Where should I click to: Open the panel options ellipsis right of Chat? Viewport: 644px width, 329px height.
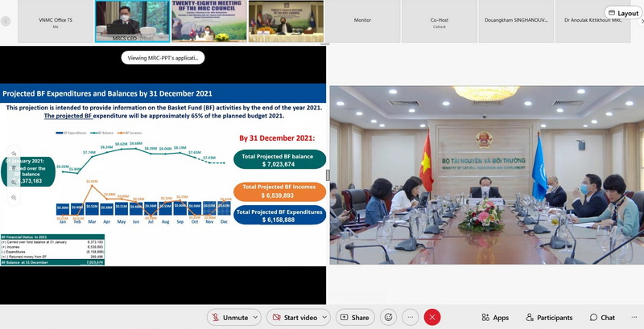tap(630, 318)
